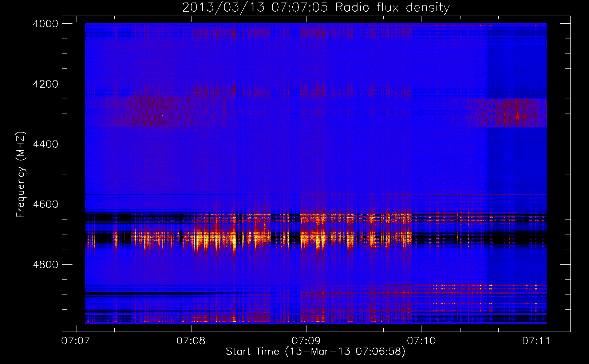
Task: Click the "Frequency (MHZ)" axis label
Action: click(21, 175)
